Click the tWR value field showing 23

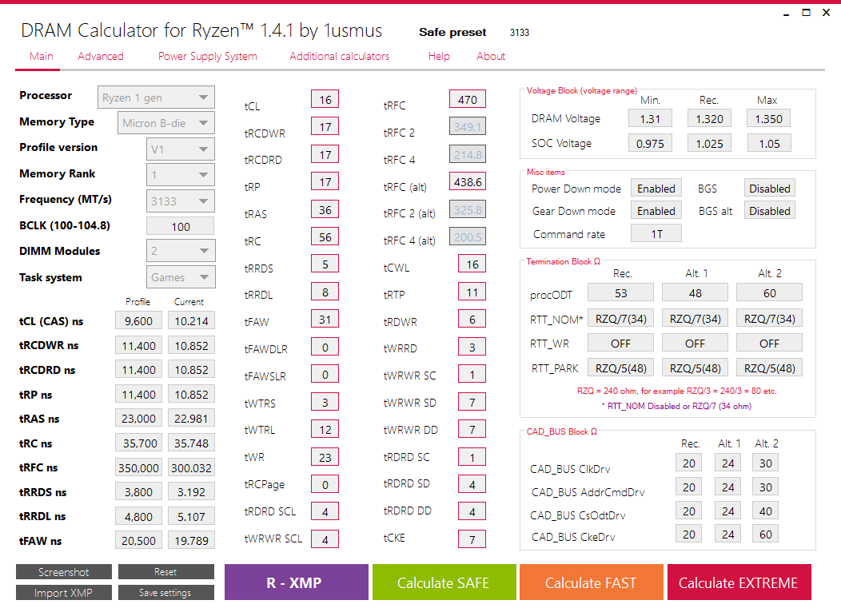(x=325, y=457)
